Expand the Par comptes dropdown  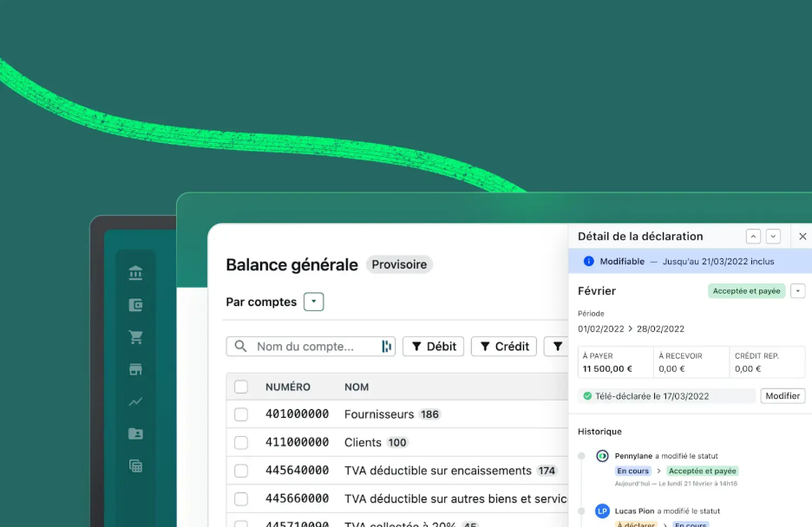pos(313,302)
